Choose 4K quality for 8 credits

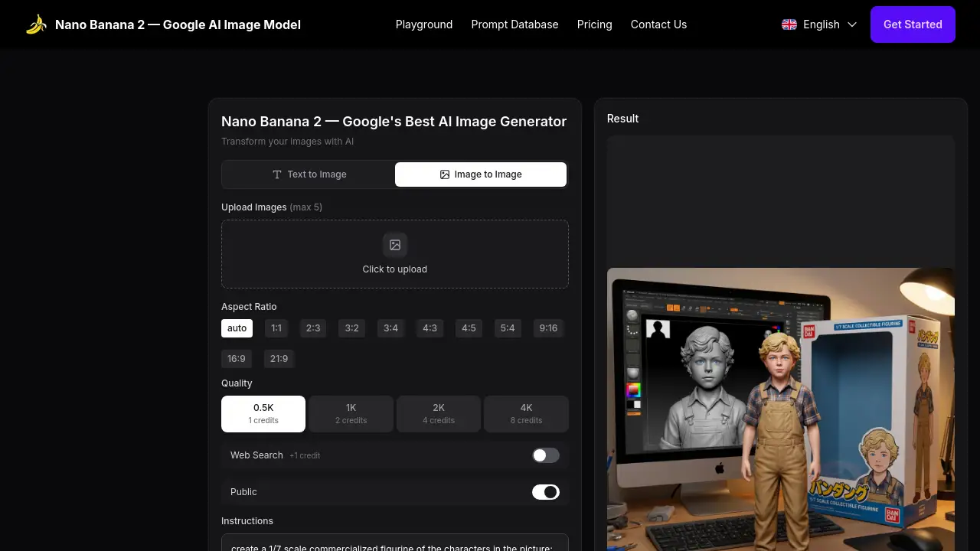pos(527,414)
